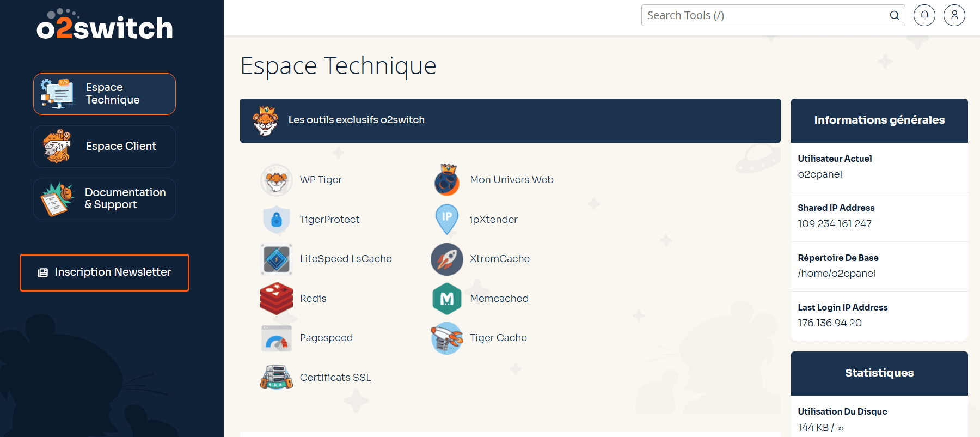This screenshot has height=437, width=980.
Task: Click the Inscription Newsletter button
Action: point(105,272)
